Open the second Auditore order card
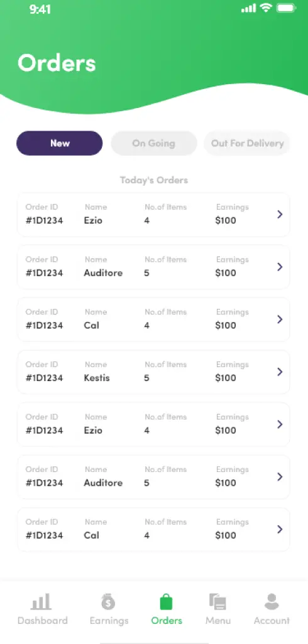This screenshot has height=644, width=308. click(153, 477)
